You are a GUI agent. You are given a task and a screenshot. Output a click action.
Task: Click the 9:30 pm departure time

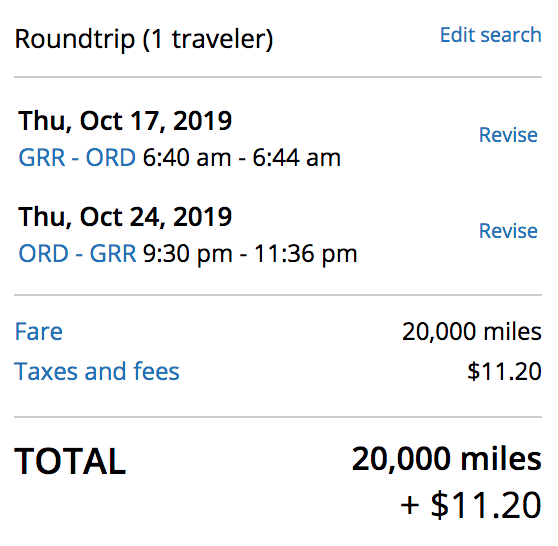point(188,254)
